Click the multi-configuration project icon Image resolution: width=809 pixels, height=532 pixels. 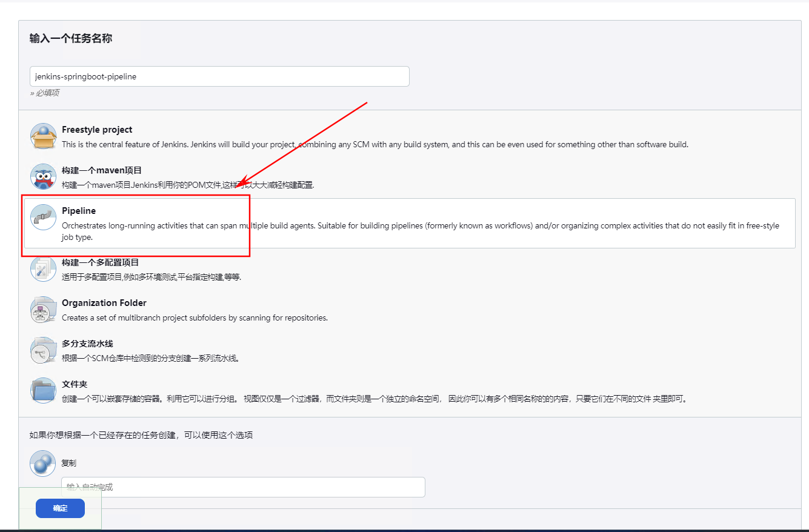point(44,268)
